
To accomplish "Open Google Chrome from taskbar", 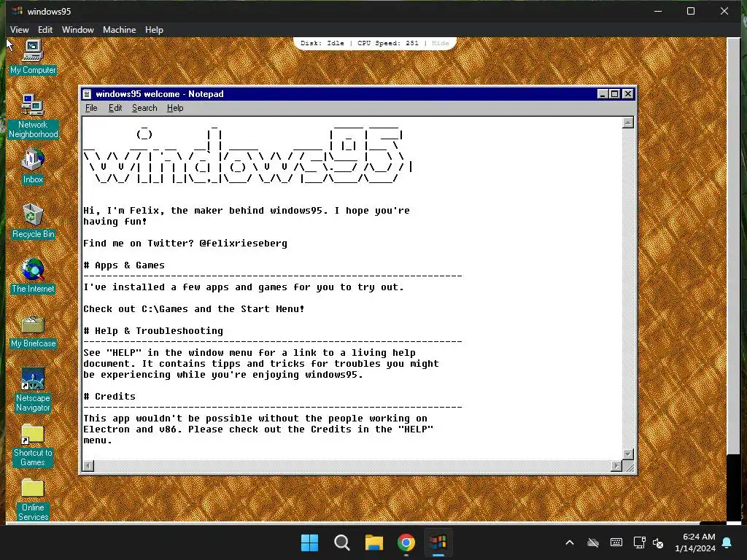I will click(406, 542).
